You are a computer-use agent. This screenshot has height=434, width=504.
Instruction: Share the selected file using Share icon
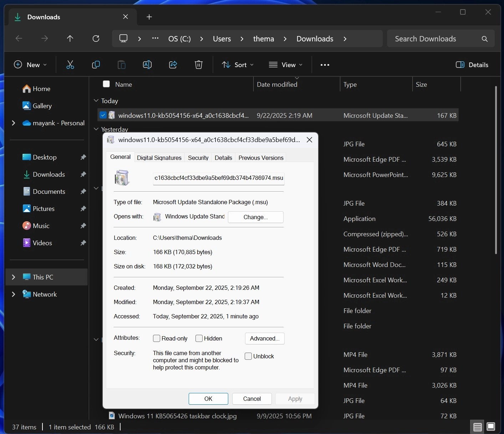click(x=173, y=65)
